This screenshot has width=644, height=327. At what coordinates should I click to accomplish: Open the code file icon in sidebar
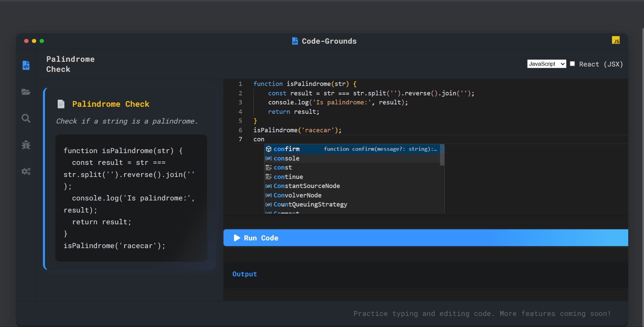pyautogui.click(x=26, y=65)
